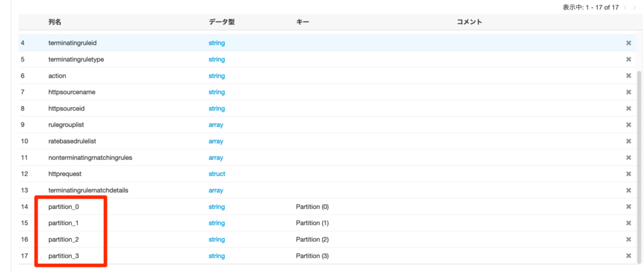644x272 pixels.
Task: Open array type of rulegrouplist
Action: [x=216, y=125]
